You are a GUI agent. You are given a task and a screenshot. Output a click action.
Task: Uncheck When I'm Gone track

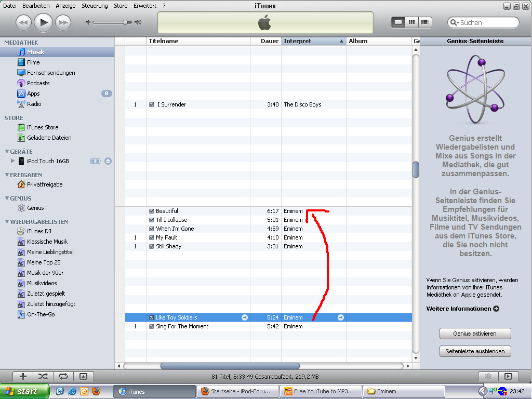[x=152, y=229]
